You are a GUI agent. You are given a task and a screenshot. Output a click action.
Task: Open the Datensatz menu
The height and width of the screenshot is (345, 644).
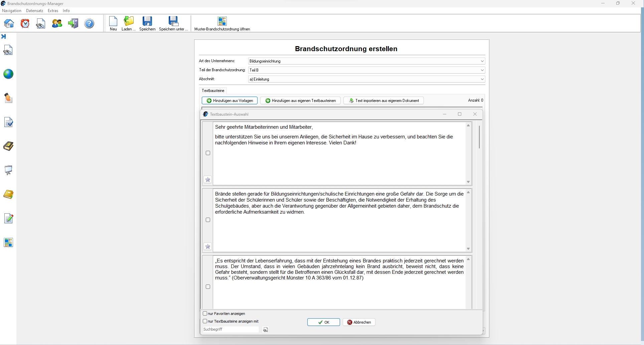click(35, 11)
